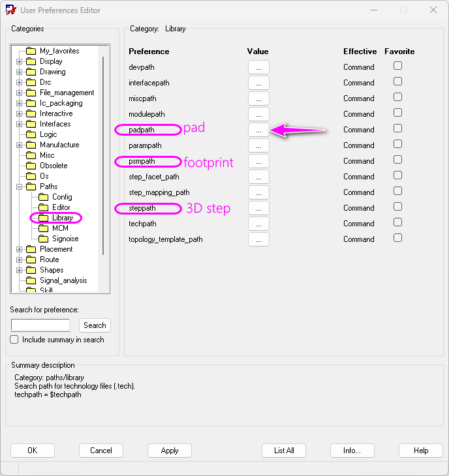
Task: Expand the Placement category node
Action: point(19,250)
